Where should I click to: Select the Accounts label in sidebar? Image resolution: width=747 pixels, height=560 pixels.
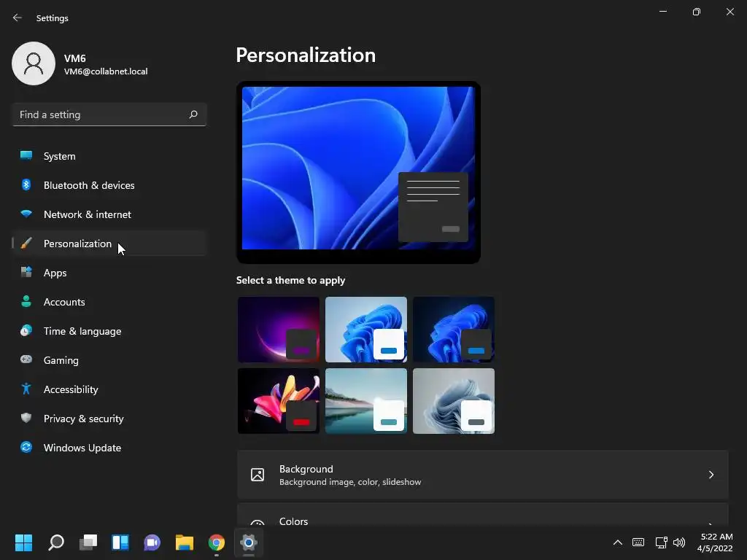[64, 302]
